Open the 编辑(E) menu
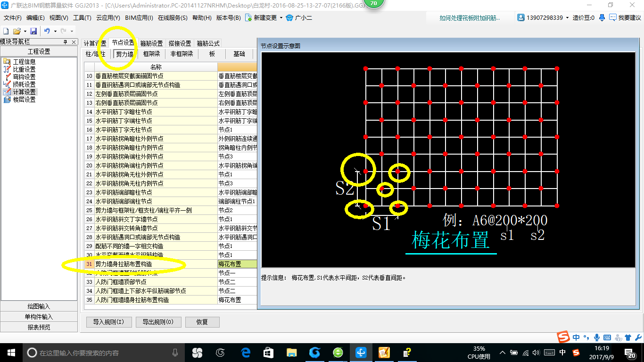 click(35, 18)
